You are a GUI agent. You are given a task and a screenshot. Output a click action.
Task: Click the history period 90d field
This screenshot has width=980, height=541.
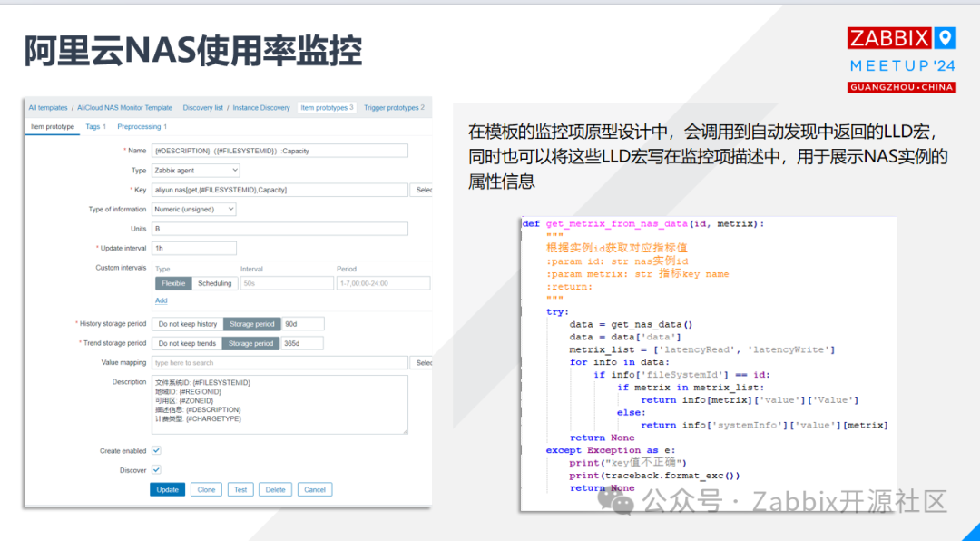click(x=302, y=324)
